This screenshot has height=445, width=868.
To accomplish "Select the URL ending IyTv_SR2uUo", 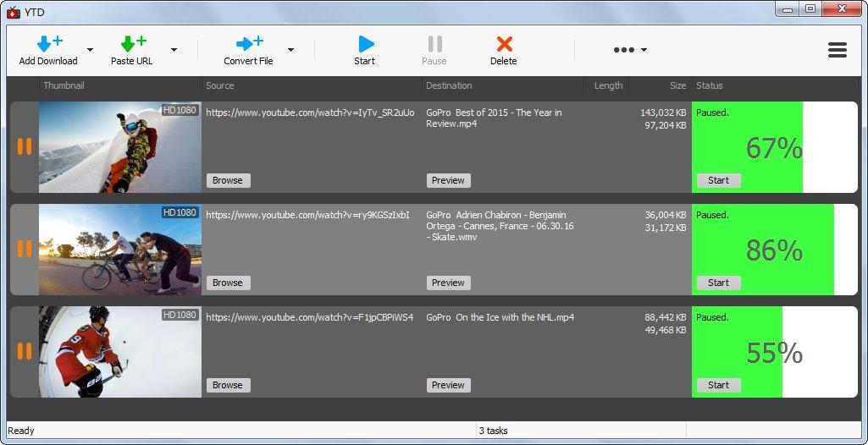I will (x=310, y=113).
